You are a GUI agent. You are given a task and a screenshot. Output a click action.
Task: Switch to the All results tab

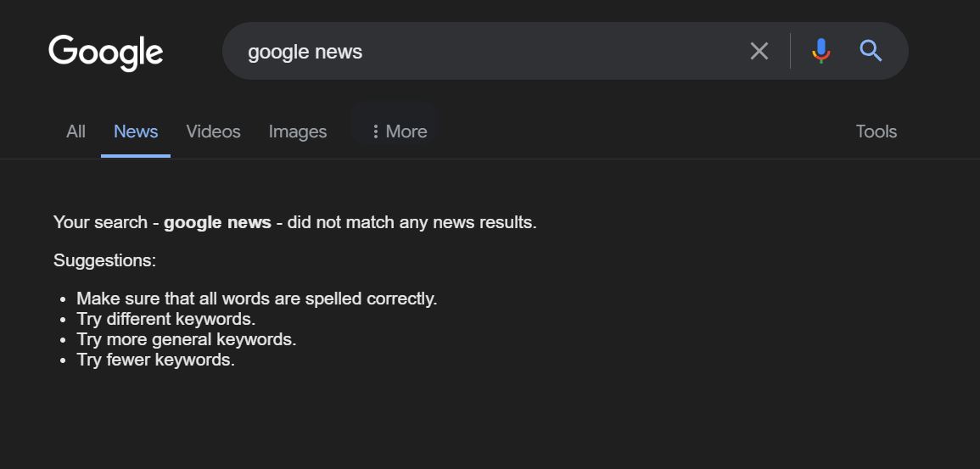[x=76, y=131]
